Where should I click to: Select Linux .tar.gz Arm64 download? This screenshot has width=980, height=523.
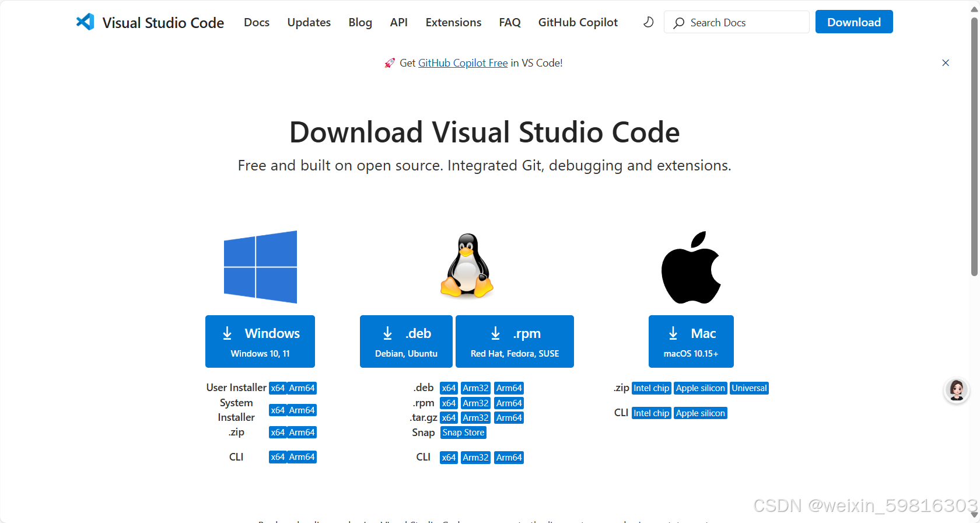pos(509,418)
